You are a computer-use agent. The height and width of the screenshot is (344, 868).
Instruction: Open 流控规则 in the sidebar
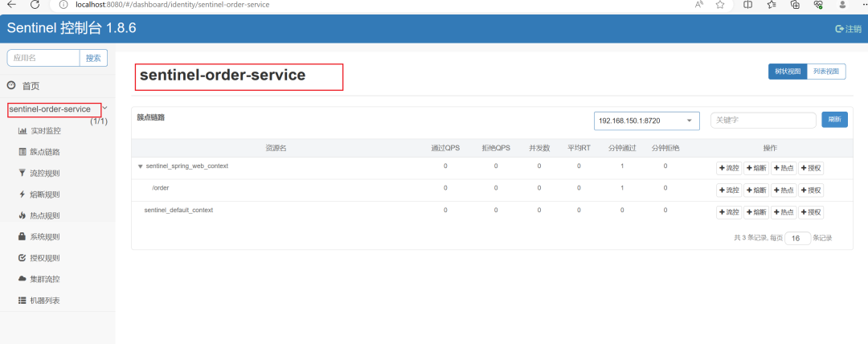tap(40, 174)
